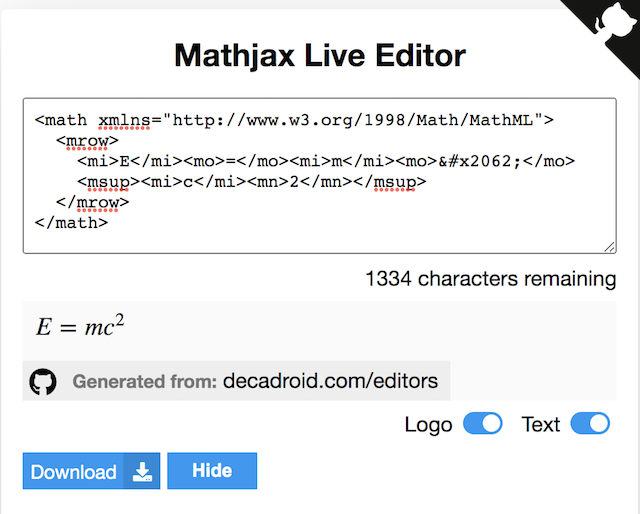The image size is (640, 514).
Task: Toggle the Text switch off
Action: point(590,423)
